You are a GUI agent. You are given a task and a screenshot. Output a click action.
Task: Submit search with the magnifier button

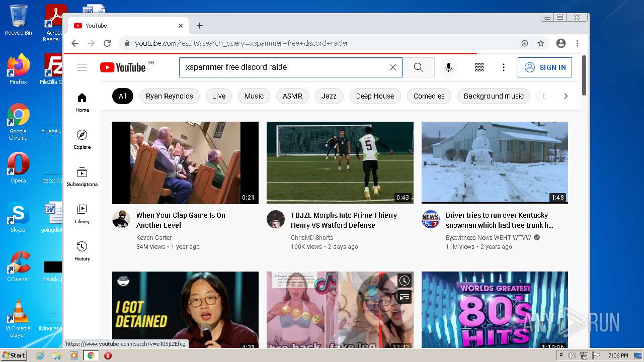point(418,67)
